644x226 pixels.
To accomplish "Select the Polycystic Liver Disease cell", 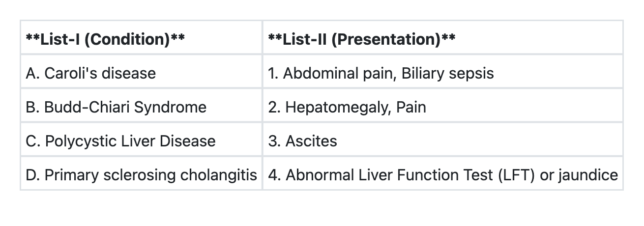I will click(120, 141).
